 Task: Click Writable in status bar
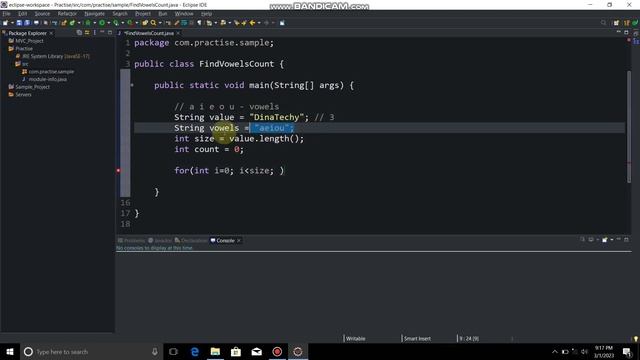(356, 339)
